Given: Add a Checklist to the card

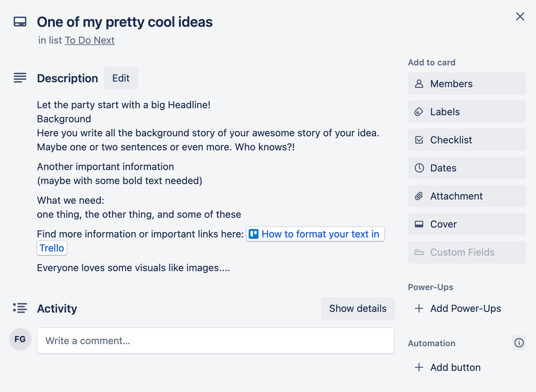Looking at the screenshot, I should (x=467, y=140).
